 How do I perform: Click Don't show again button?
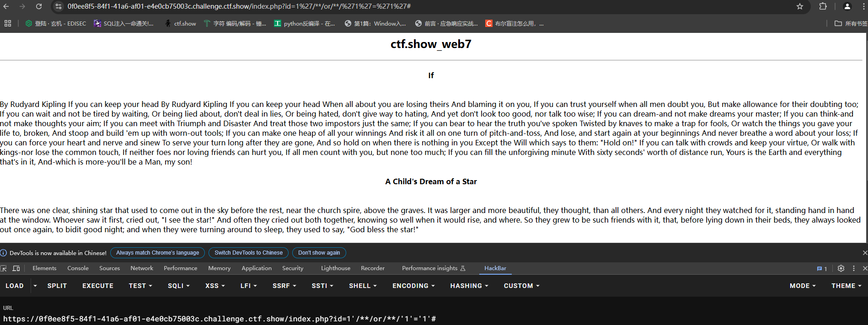[x=319, y=253]
